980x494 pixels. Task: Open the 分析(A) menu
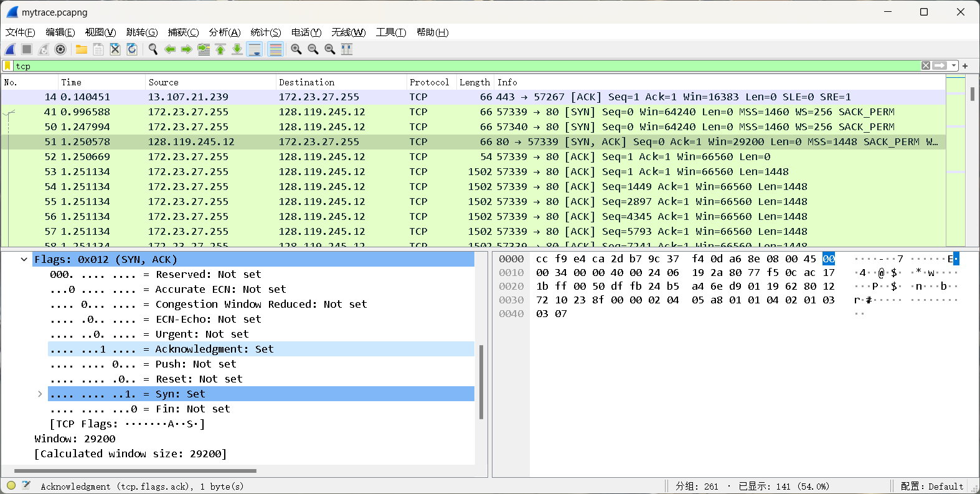click(225, 32)
